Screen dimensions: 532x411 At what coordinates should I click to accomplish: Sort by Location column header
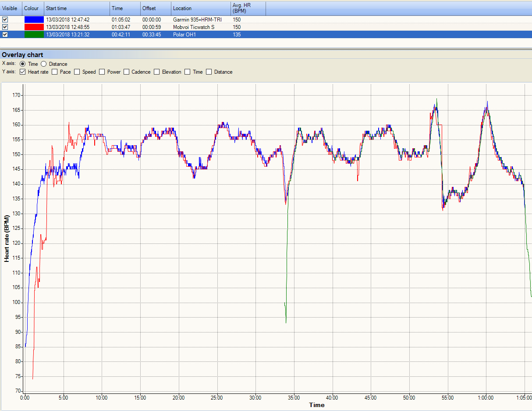tap(201, 8)
